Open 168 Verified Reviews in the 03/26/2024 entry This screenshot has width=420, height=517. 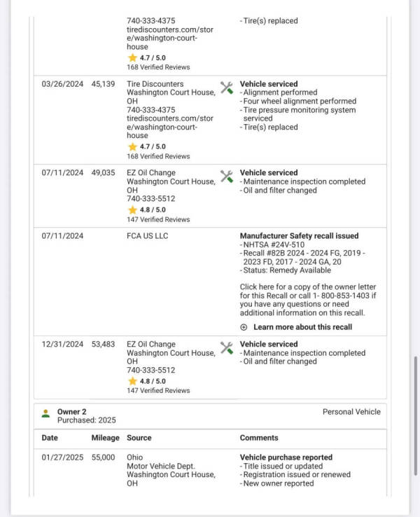point(158,156)
